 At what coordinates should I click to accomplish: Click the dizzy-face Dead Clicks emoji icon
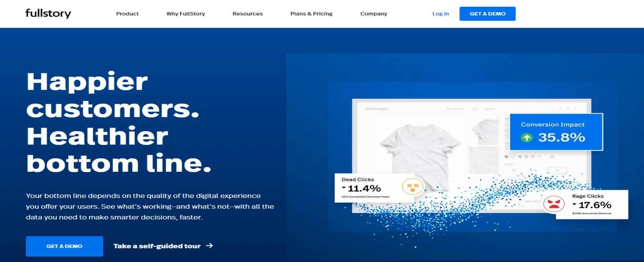[x=413, y=186]
